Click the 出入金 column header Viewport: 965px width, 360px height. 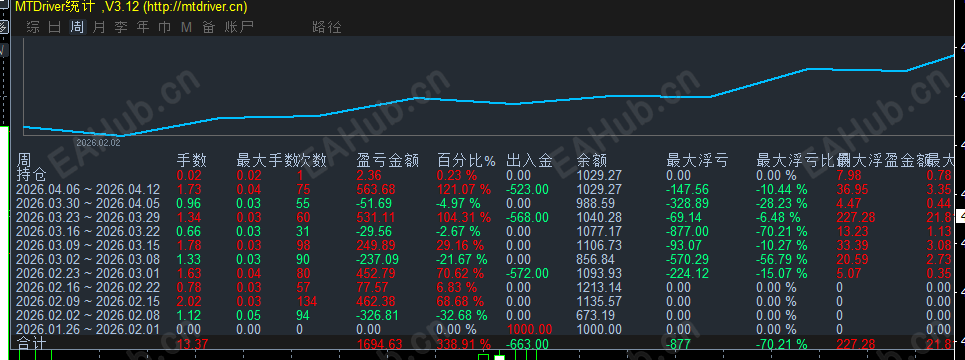(529, 161)
